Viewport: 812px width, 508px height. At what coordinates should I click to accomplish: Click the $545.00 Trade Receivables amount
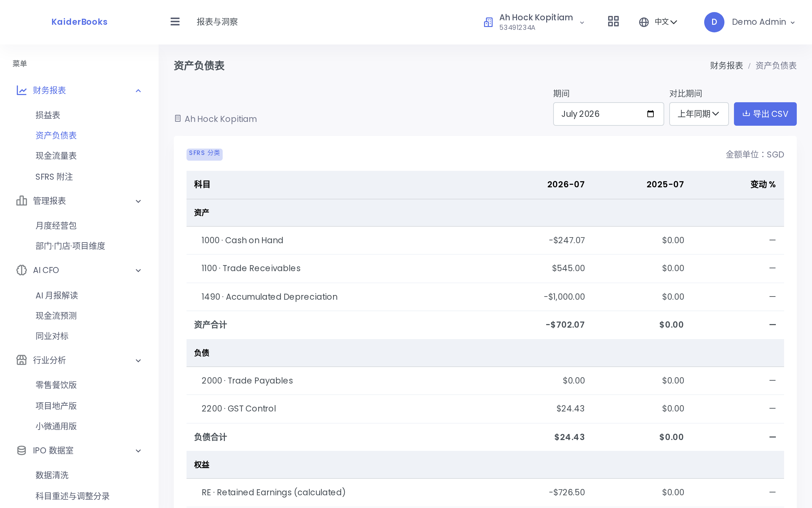tap(568, 268)
